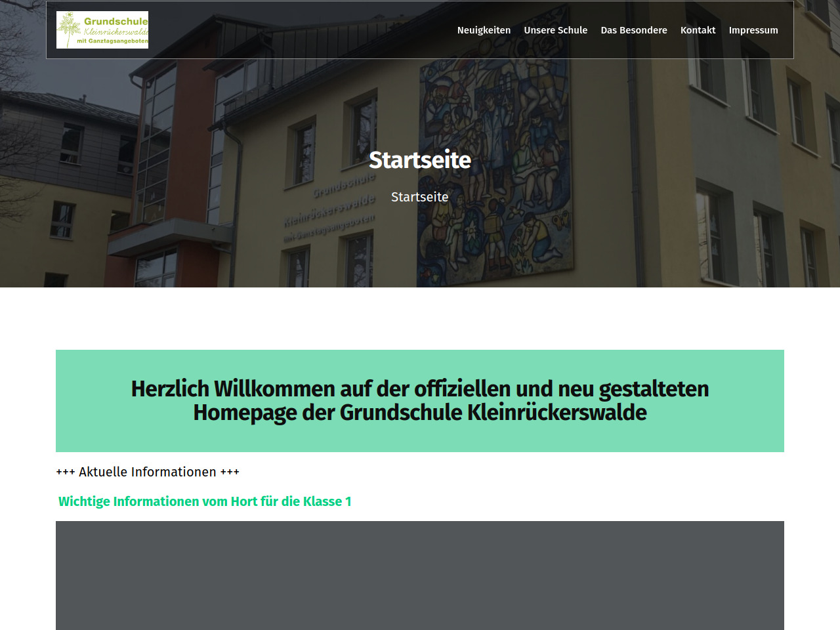Click the dark gray embedded content block
This screenshot has height=630, width=840.
[x=420, y=575]
